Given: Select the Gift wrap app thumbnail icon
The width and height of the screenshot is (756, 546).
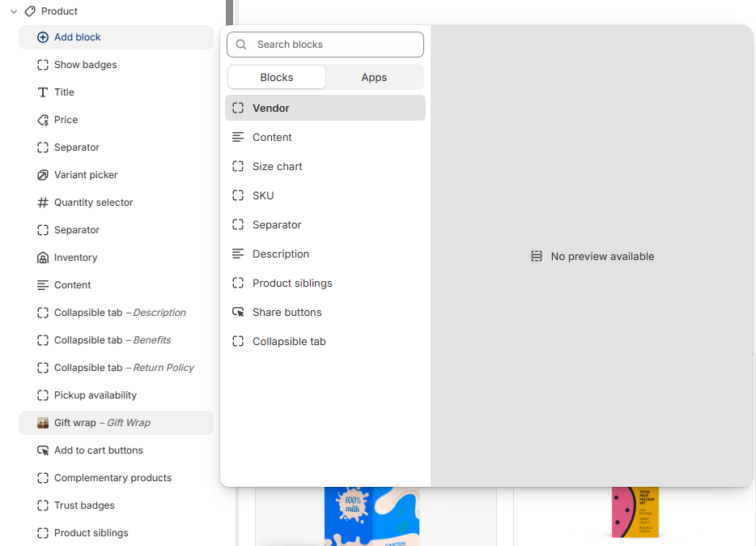Looking at the screenshot, I should [43, 423].
